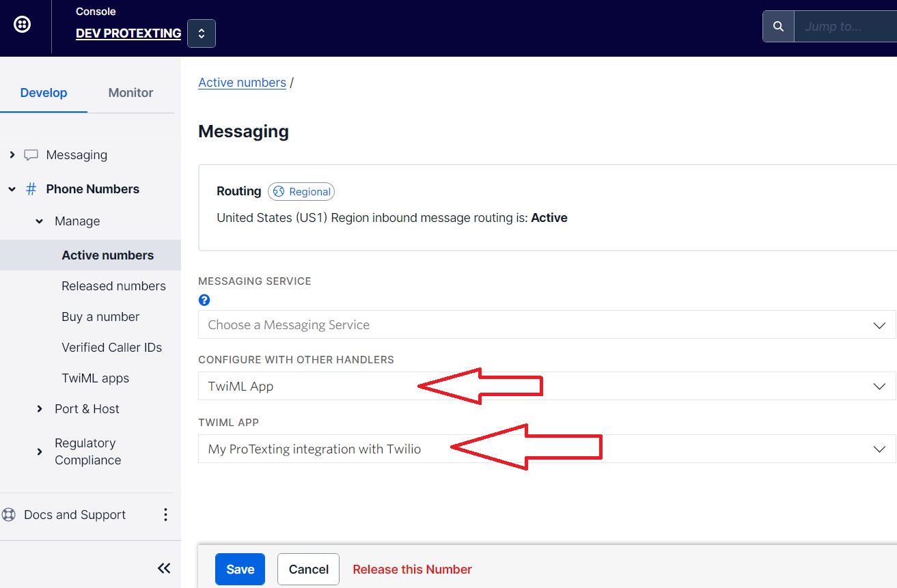Expand the Messaging sidebar chevron
Screen dimensions: 897x588
pyautogui.click(x=12, y=155)
